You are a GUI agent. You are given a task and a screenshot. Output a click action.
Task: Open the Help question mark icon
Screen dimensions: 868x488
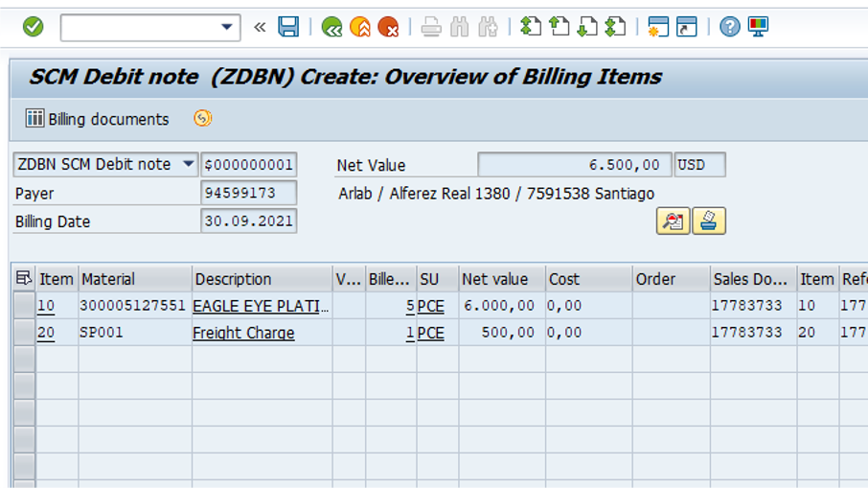pos(730,27)
